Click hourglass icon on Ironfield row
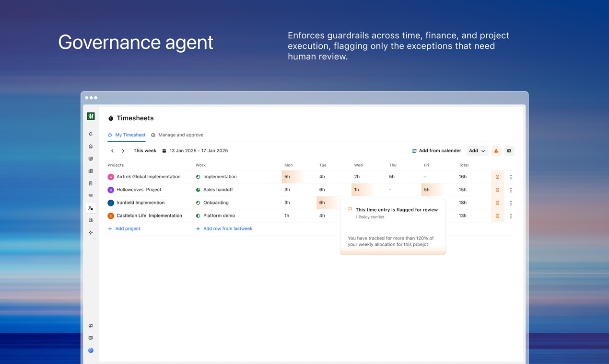Screen dimensions: 609x364 [x=497, y=203]
